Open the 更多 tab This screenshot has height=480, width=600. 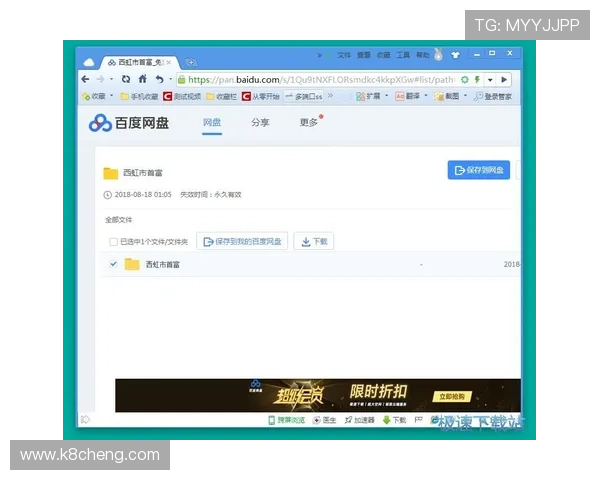click(x=308, y=122)
